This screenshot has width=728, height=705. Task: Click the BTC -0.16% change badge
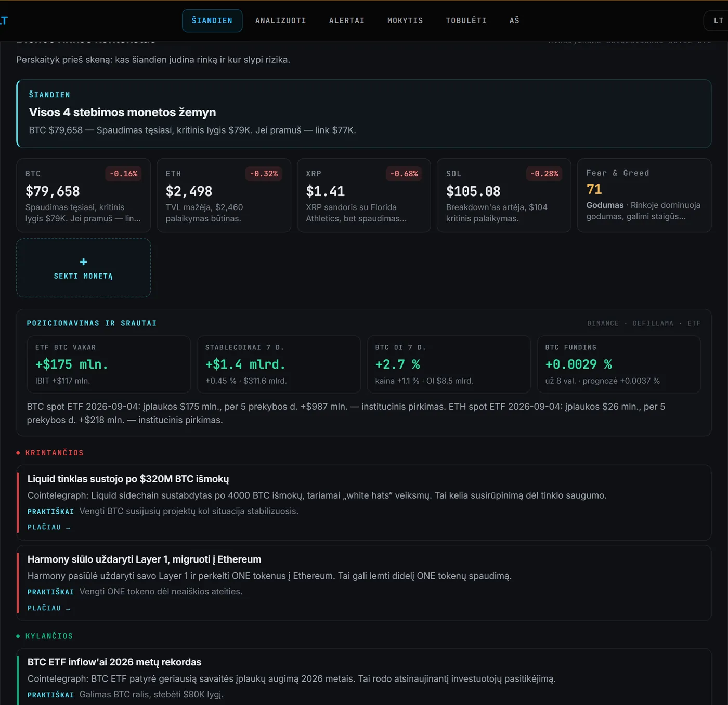(124, 174)
